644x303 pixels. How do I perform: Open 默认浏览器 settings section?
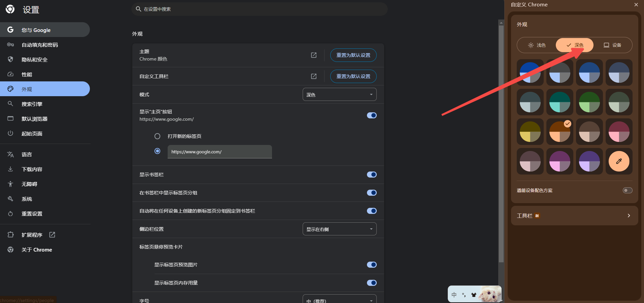point(45,119)
